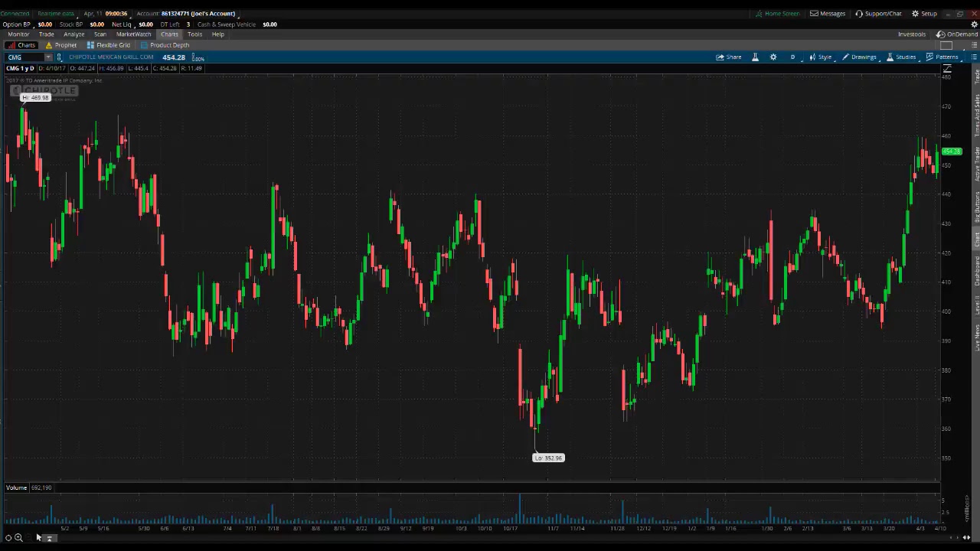
Task: Open the Product Depth sub-tab
Action: click(x=165, y=45)
